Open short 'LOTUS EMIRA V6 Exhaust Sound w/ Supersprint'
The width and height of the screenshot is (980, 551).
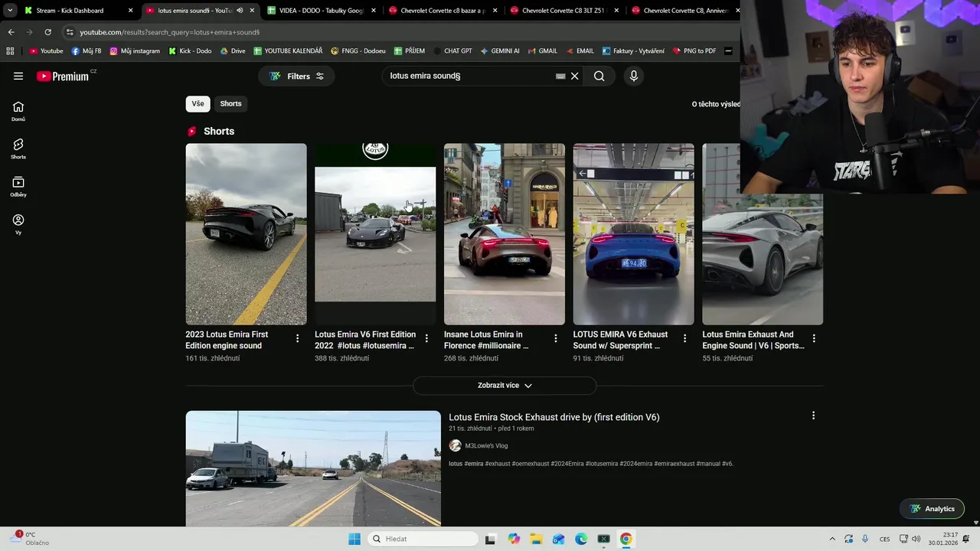pos(634,234)
